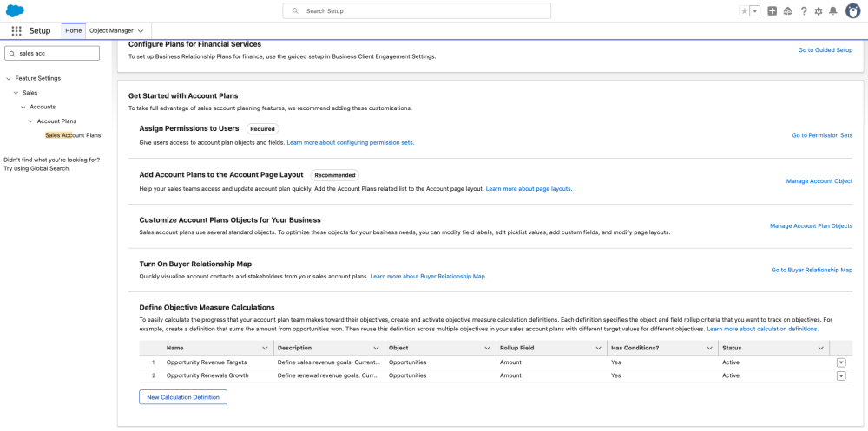Click the Quick Find box containing 'sales acc'

(52, 53)
